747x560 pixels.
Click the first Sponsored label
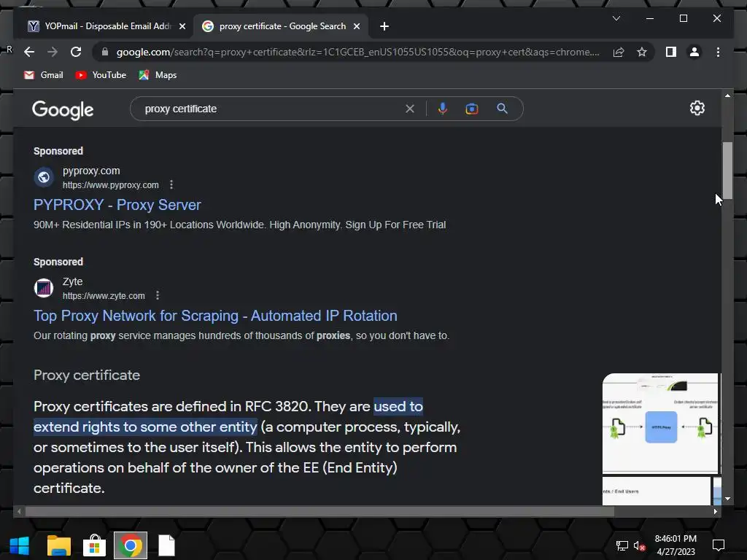(x=58, y=151)
